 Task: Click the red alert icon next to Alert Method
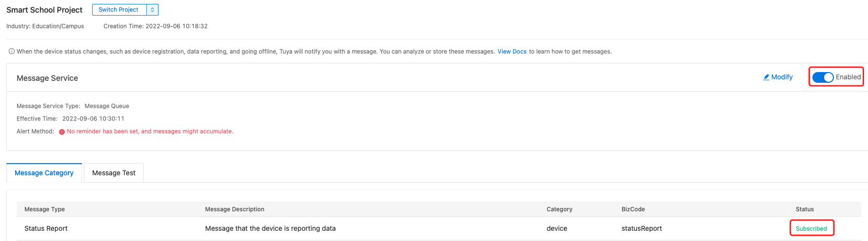click(x=62, y=131)
